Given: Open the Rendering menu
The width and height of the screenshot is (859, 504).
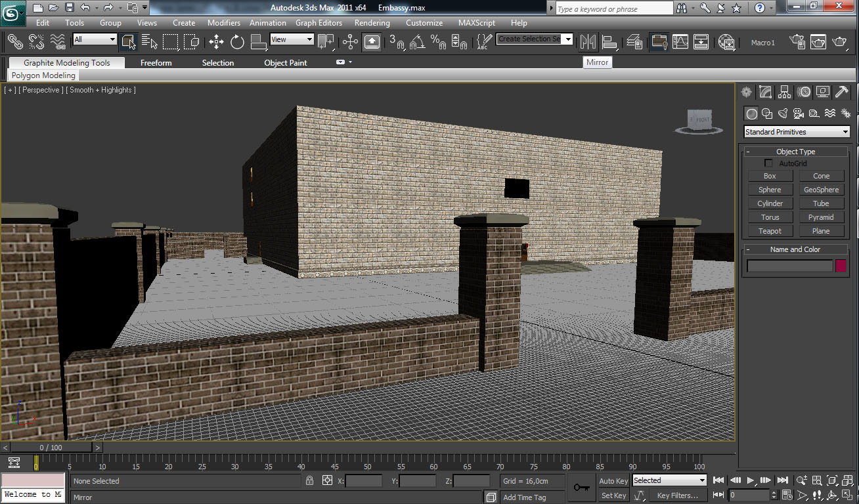Looking at the screenshot, I should click(372, 22).
